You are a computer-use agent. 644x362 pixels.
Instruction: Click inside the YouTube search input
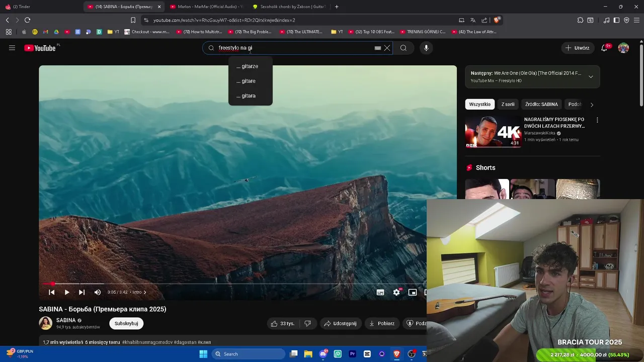coord(294,48)
